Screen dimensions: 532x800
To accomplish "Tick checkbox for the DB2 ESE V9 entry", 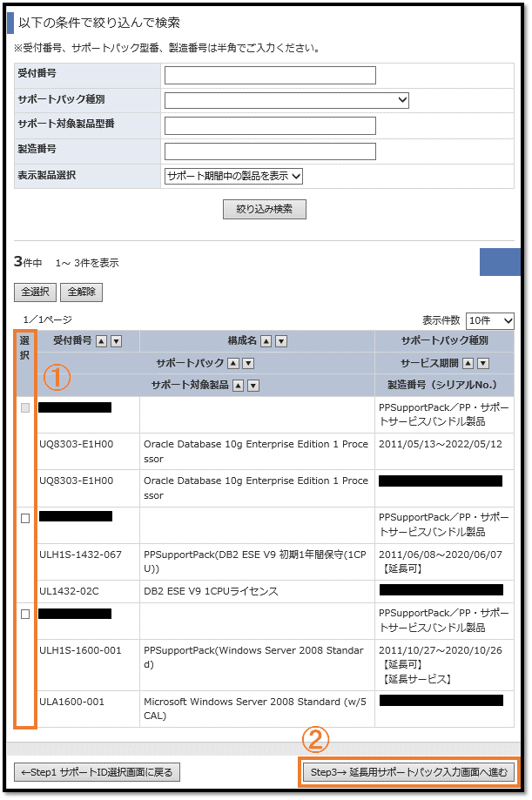I will [25, 518].
